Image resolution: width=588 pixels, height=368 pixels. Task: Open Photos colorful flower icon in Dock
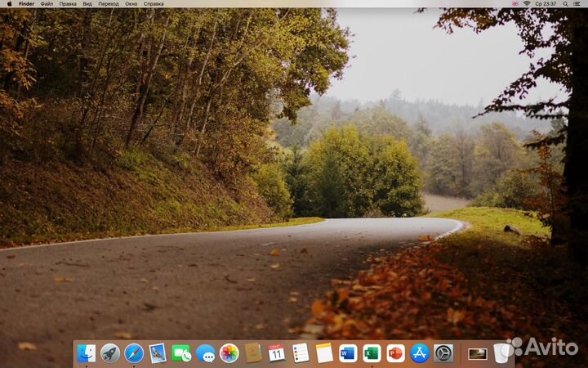click(229, 353)
